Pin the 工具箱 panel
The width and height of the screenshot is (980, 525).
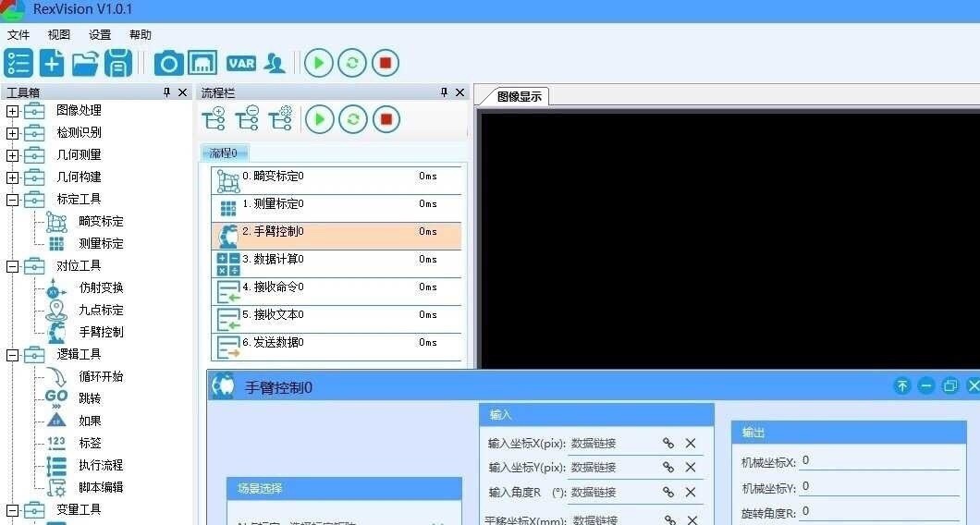[x=166, y=92]
